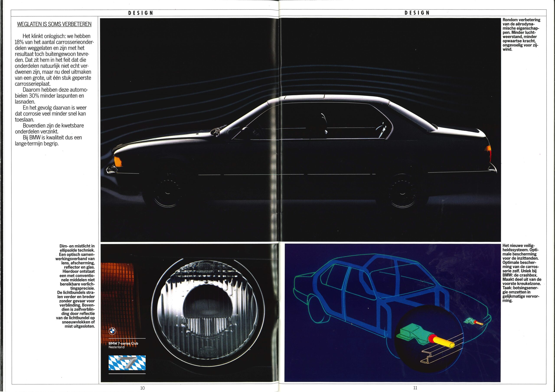The width and height of the screenshot is (555, 392).
Task: Click the dark side-profile car photo
Action: point(300,130)
